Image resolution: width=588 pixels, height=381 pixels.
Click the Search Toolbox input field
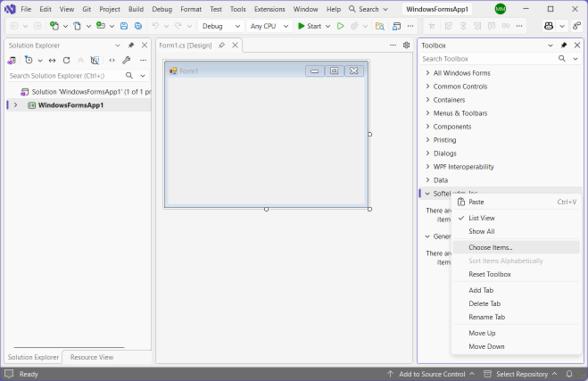coord(487,59)
